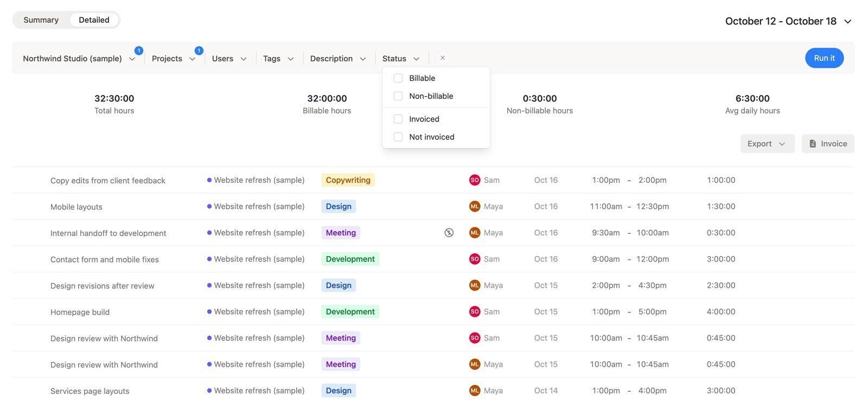
Task: Click Sam's avatar on Copy edits row
Action: click(x=475, y=180)
